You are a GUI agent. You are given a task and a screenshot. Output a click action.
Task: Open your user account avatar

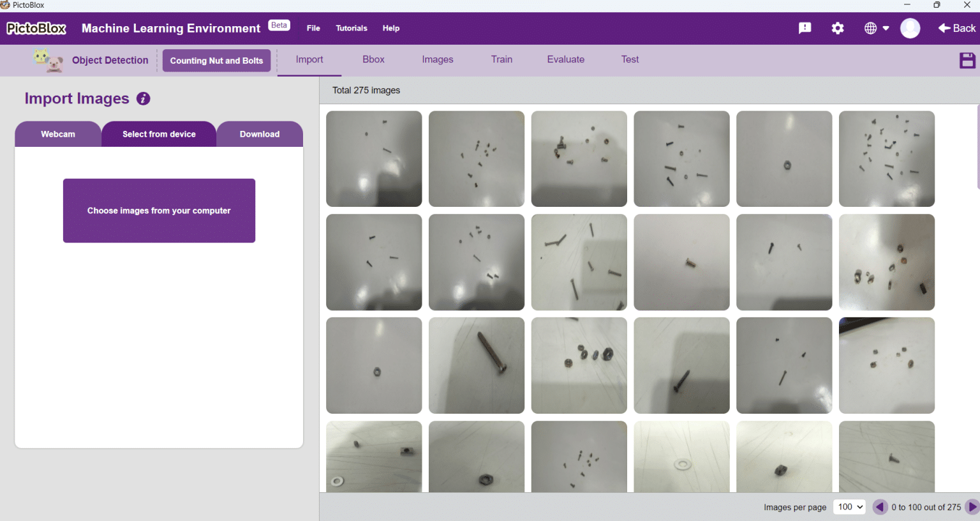(x=910, y=28)
